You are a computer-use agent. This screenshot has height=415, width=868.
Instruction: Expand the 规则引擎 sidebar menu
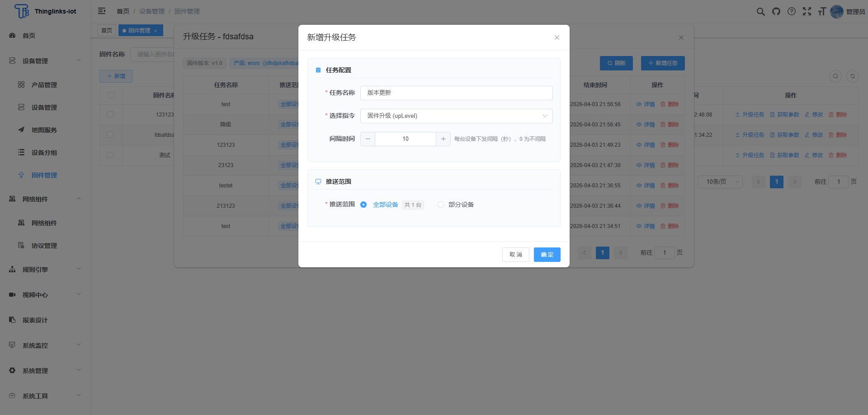45,270
